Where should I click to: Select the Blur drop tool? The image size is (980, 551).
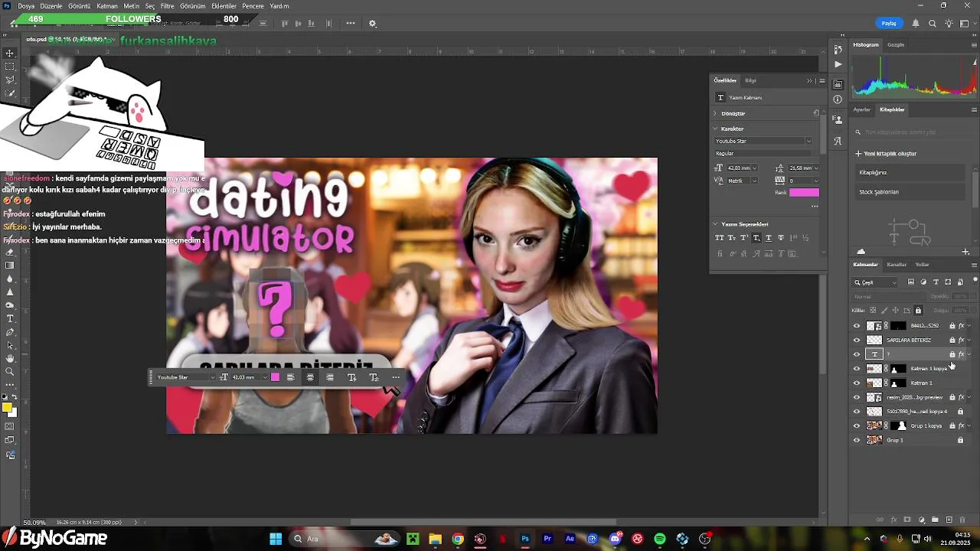click(10, 279)
